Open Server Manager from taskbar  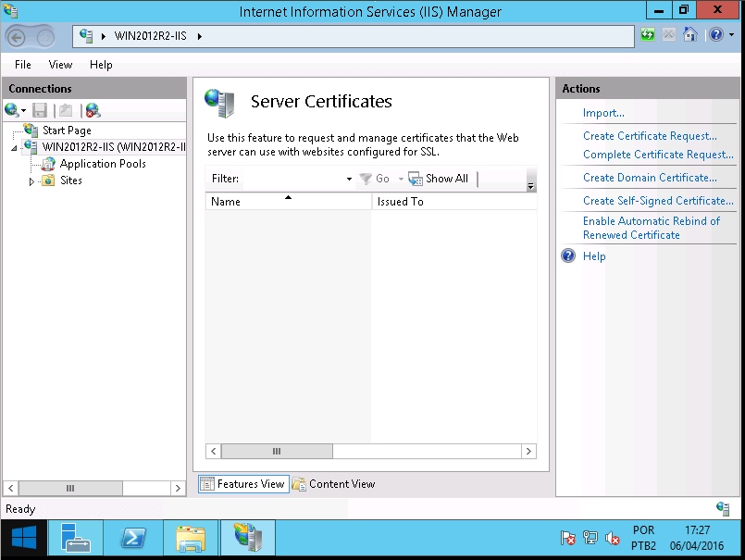tap(76, 538)
